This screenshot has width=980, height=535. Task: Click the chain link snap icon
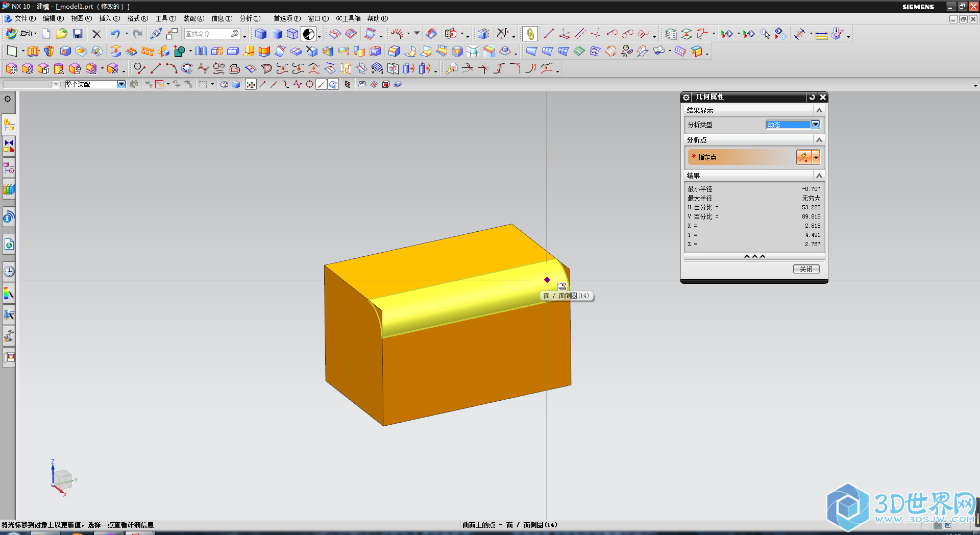(x=530, y=34)
